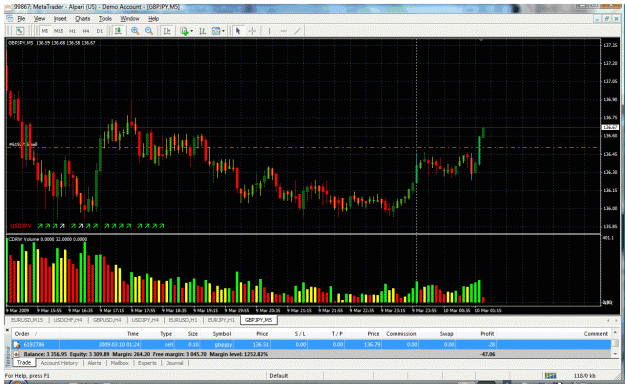Switch to EURUSD,H1 chart tab
Image resolution: width=625 pixels, height=384 pixels.
183,320
